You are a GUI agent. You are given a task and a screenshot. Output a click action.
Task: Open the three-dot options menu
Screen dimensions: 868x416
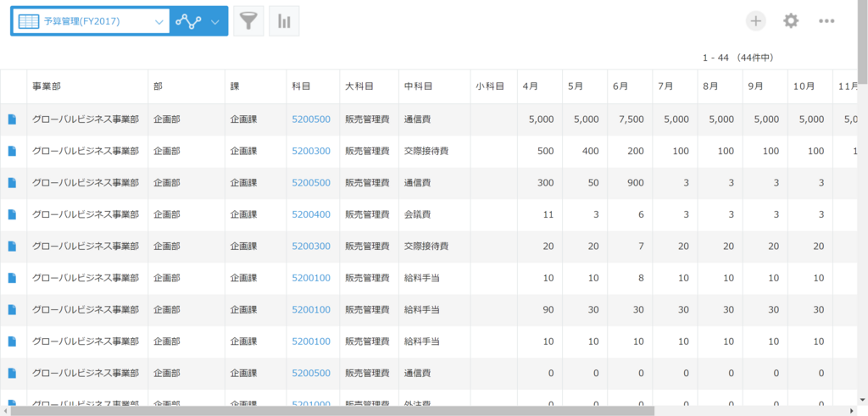pyautogui.click(x=826, y=21)
